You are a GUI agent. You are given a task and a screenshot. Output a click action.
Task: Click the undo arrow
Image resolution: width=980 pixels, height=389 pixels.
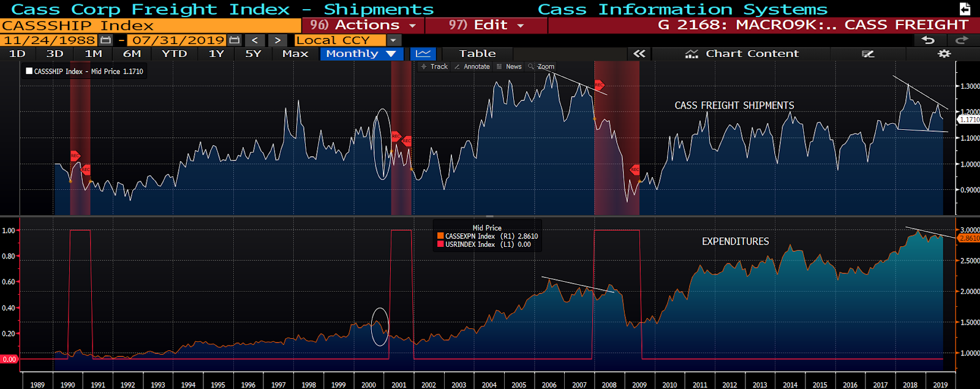(929, 40)
